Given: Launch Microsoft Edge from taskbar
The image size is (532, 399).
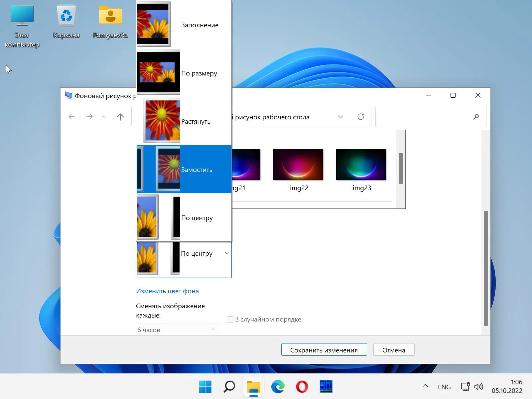Looking at the screenshot, I should [x=278, y=387].
